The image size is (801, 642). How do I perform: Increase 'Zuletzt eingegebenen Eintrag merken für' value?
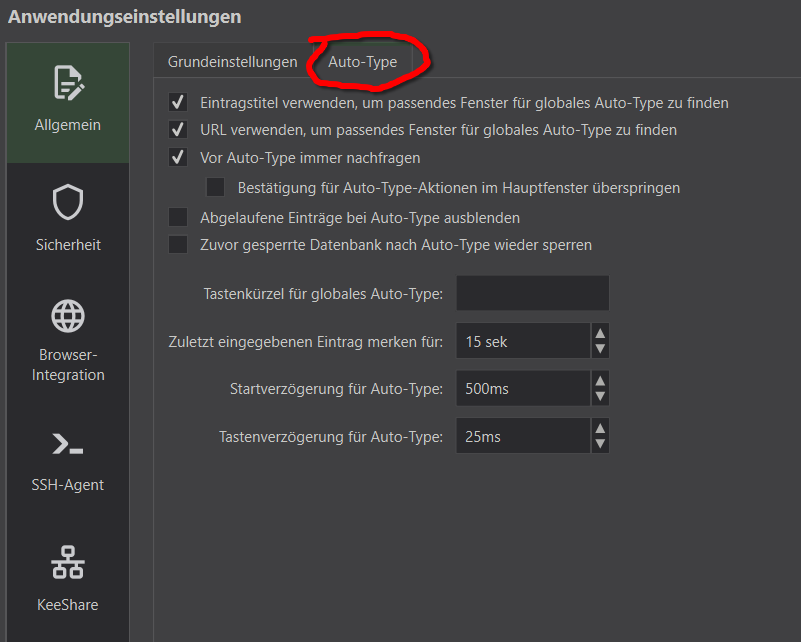click(x=598, y=334)
